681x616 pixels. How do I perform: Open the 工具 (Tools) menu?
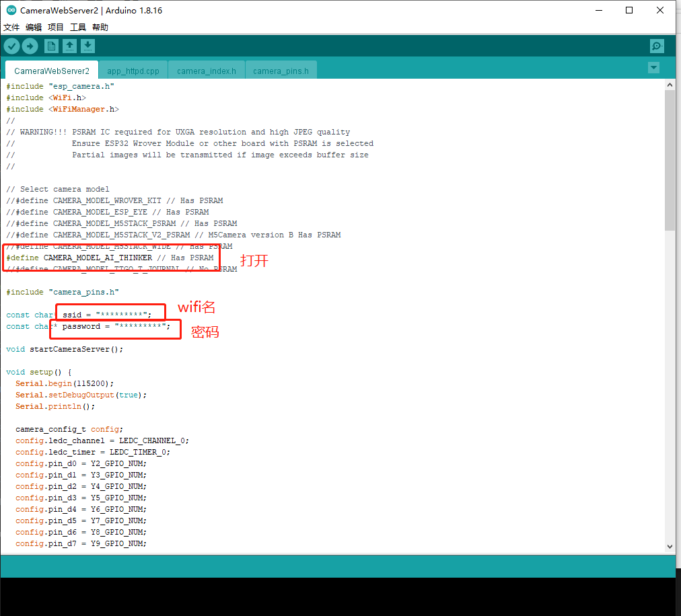click(77, 27)
